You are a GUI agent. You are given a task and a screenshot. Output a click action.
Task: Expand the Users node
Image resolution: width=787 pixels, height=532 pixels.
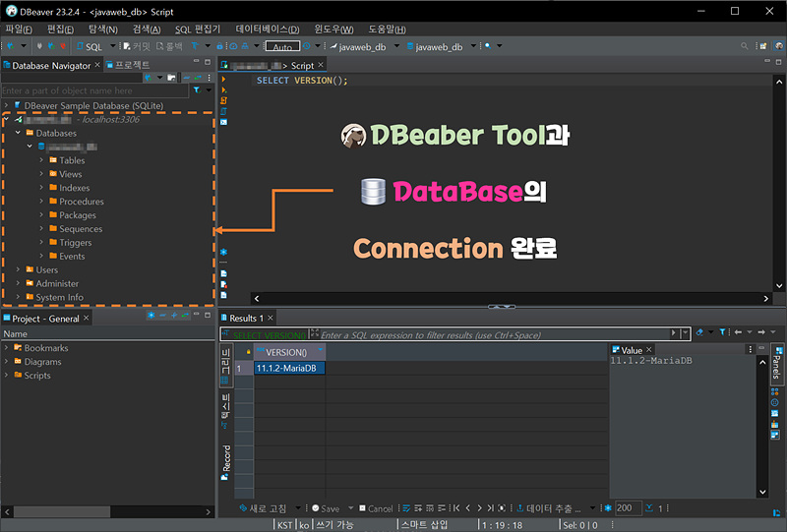tap(18, 269)
